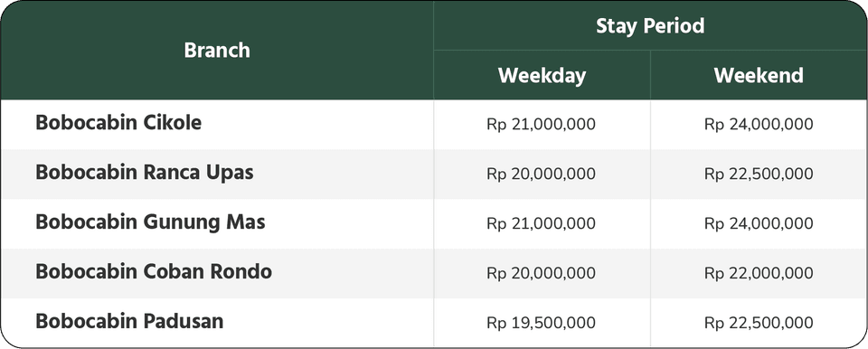Click the Bobocabin Gunung Mas branch
This screenshot has height=349, width=868.
[x=150, y=222]
